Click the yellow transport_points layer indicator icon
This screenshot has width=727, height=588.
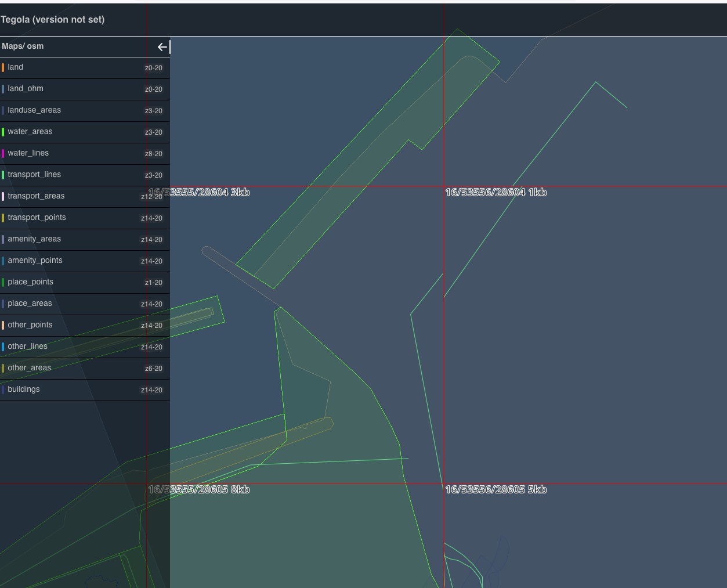(x=3, y=218)
